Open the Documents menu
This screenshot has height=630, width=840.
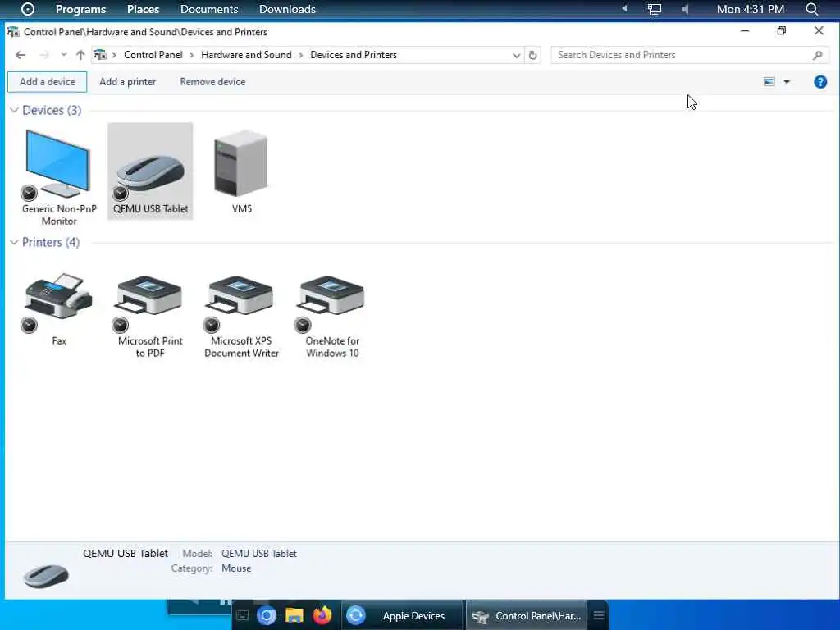209,9
